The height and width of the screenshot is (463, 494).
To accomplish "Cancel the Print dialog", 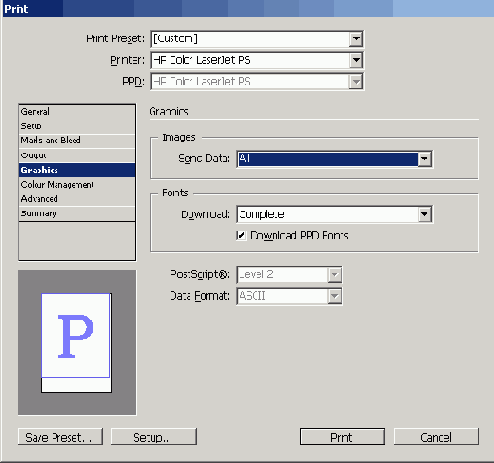I will (436, 437).
